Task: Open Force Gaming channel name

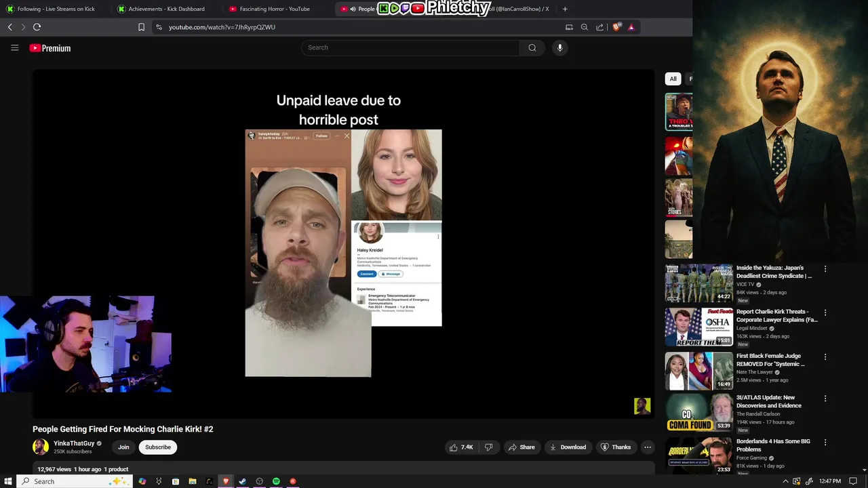Action: [751, 457]
